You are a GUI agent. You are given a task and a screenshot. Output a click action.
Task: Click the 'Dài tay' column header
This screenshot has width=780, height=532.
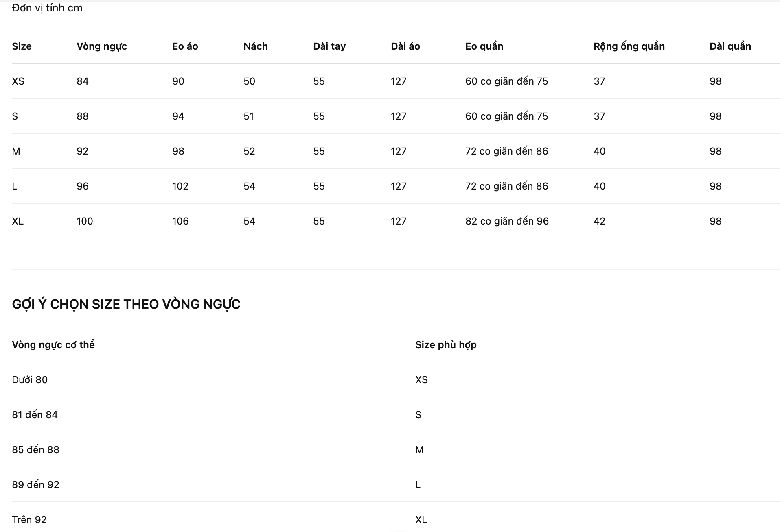coord(329,46)
